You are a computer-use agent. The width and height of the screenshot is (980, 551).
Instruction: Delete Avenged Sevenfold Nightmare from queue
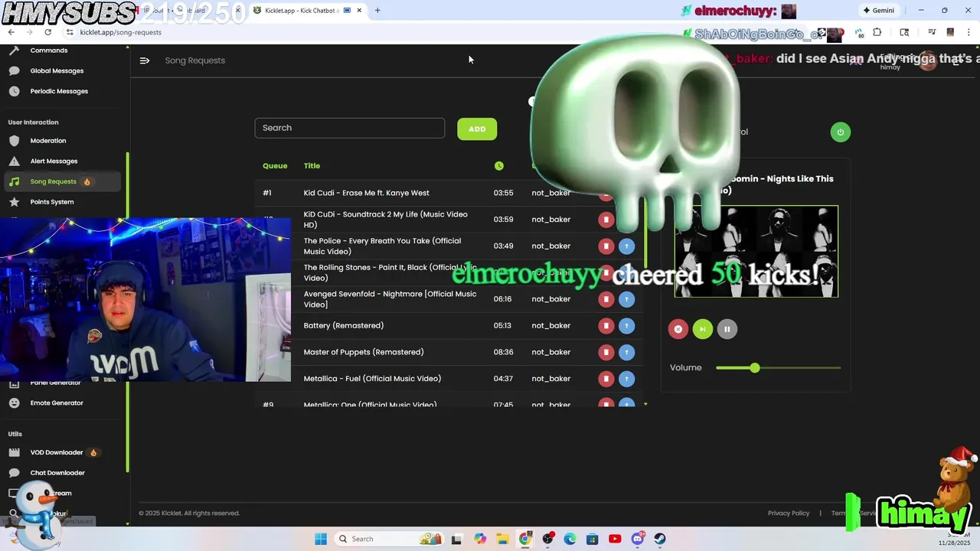[606, 299]
